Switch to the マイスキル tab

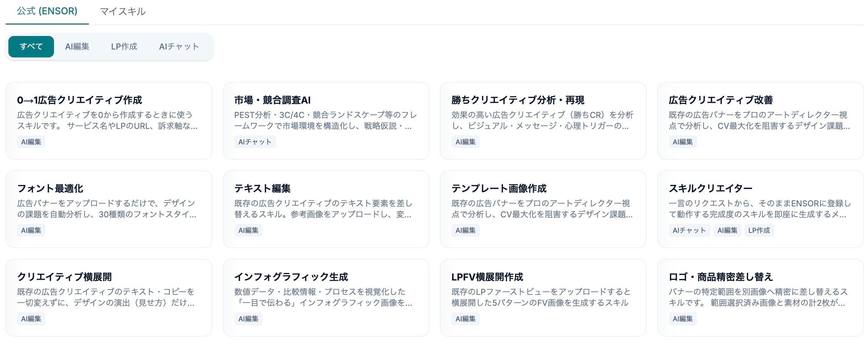point(122,12)
